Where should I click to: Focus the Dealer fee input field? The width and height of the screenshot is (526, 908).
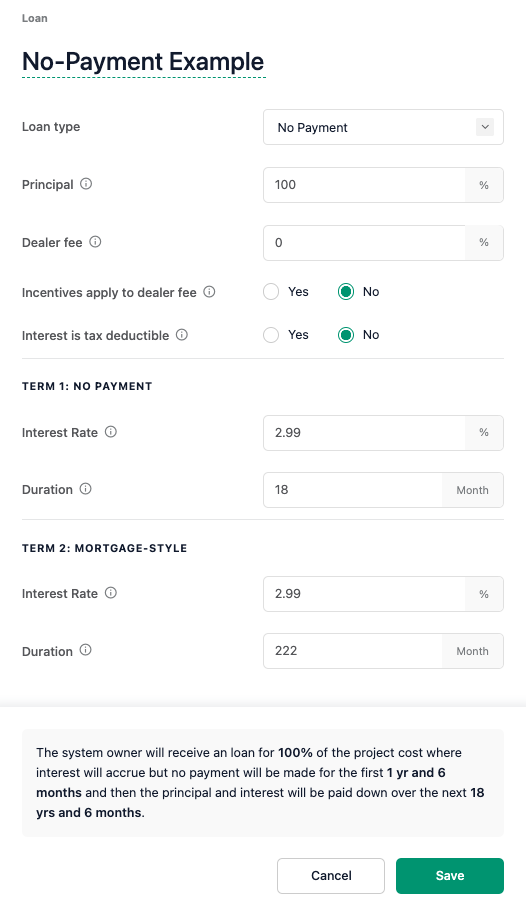364,243
